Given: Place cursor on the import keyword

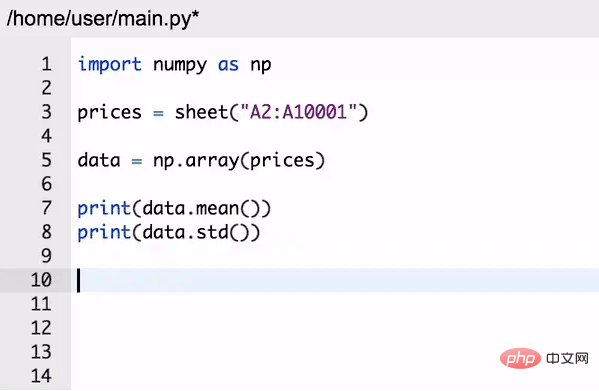Looking at the screenshot, I should click(110, 64).
